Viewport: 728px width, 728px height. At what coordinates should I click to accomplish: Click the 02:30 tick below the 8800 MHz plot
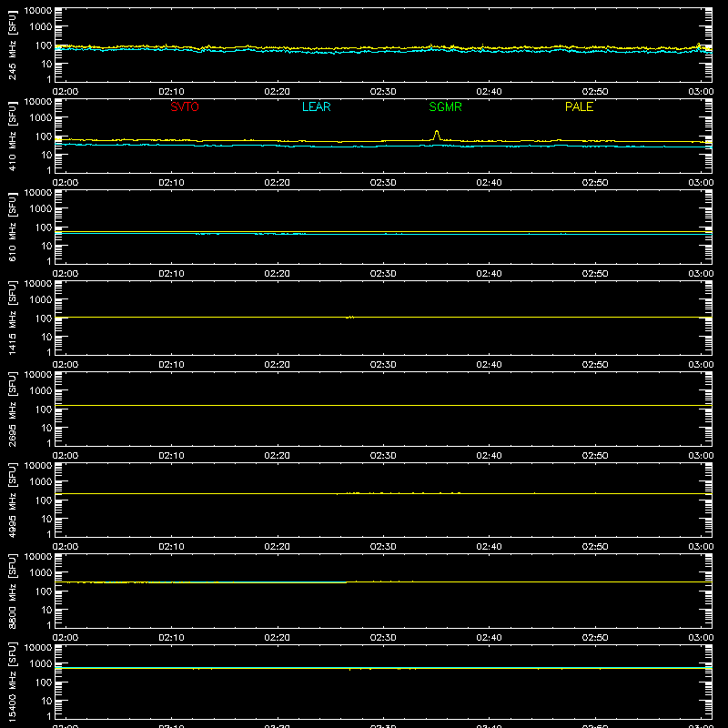click(383, 638)
